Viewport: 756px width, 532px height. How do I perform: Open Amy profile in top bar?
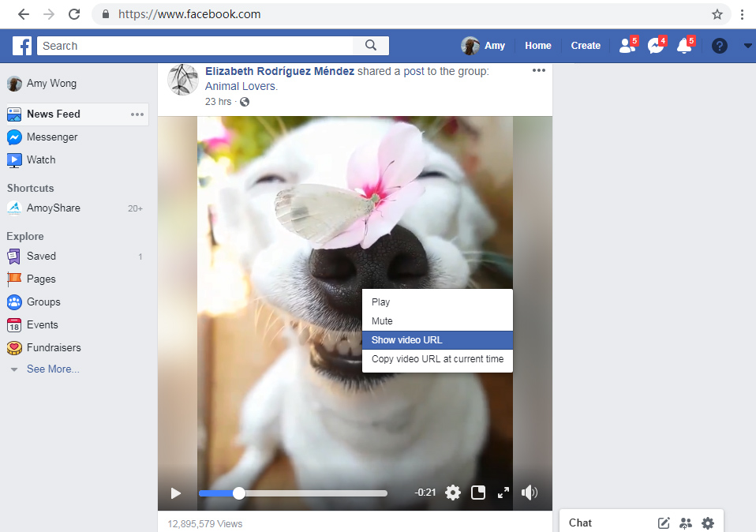tap(483, 46)
